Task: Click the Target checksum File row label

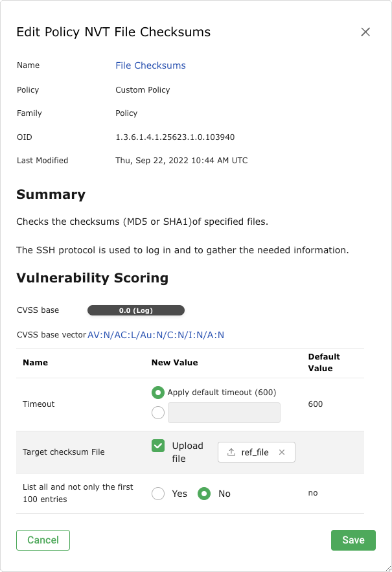Action: [x=63, y=452]
